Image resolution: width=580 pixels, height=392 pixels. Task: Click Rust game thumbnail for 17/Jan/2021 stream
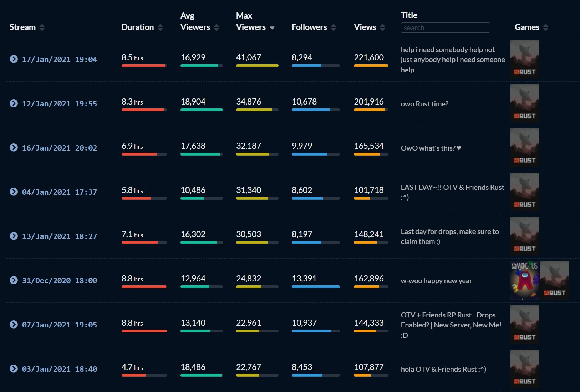(525, 59)
